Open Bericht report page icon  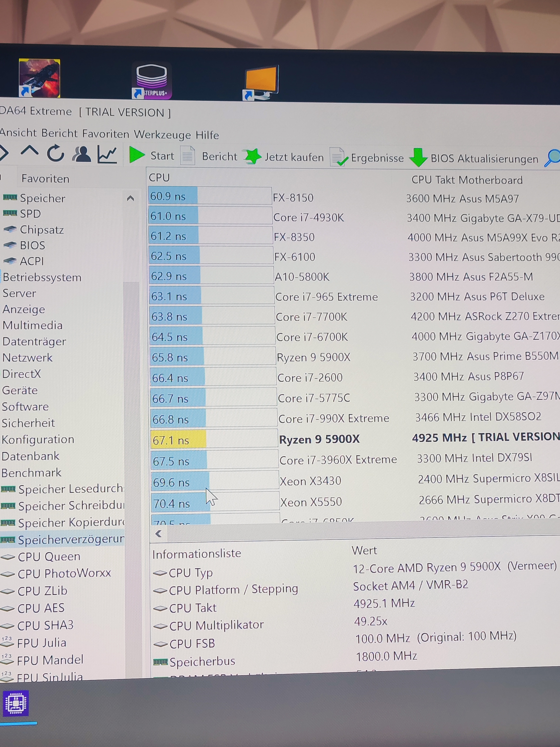click(187, 156)
